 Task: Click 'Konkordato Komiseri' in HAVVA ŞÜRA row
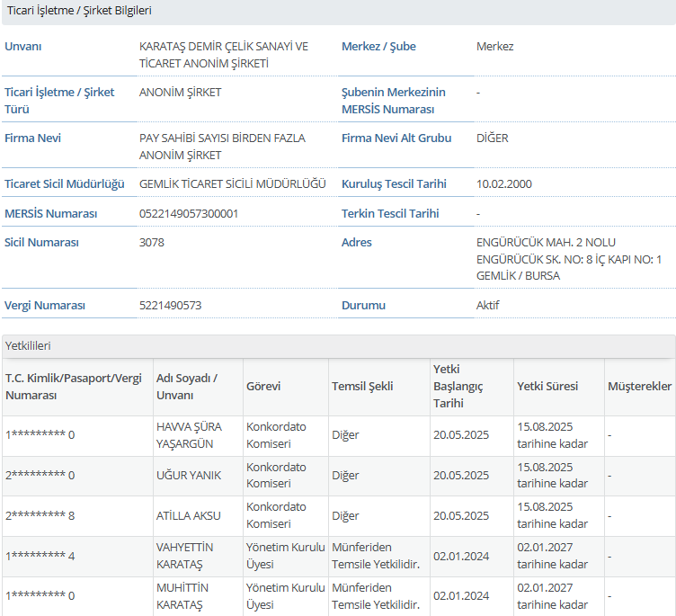pyautogui.click(x=276, y=435)
